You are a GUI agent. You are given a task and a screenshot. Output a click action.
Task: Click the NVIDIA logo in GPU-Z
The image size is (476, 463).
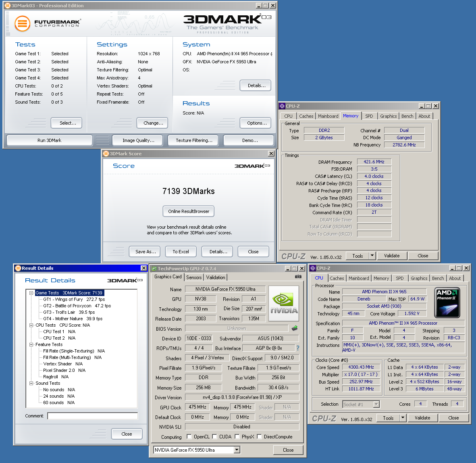[x=284, y=303]
